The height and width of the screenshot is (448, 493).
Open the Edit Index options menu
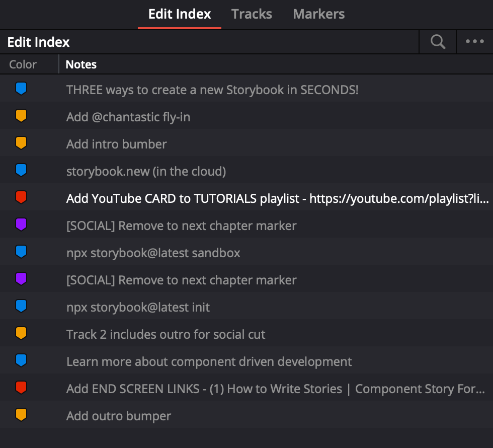pyautogui.click(x=473, y=42)
